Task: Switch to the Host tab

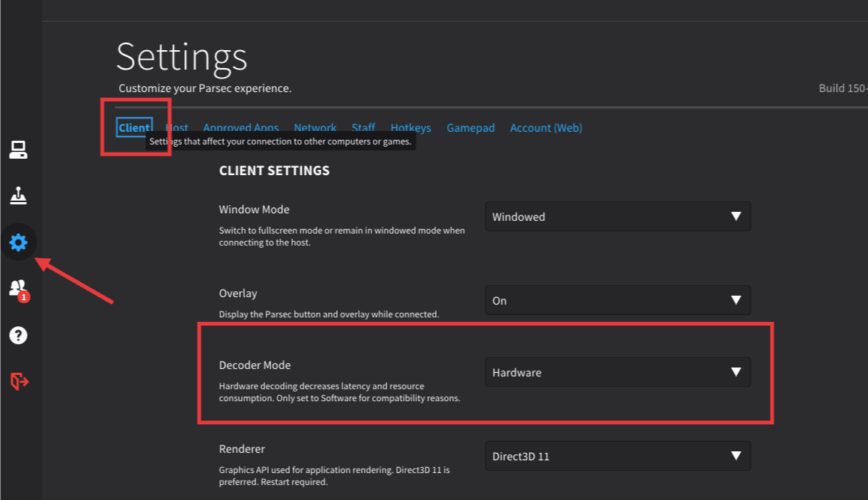Action: pyautogui.click(x=178, y=128)
